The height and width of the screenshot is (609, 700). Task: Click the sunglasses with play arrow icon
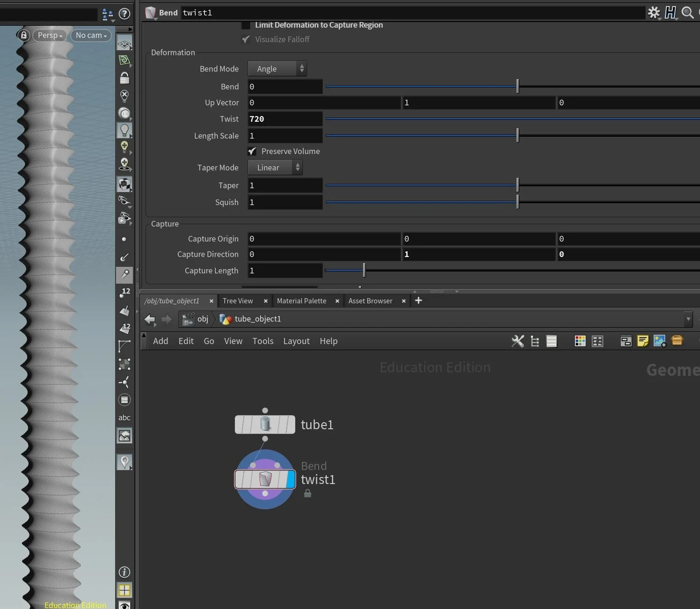coord(124,218)
